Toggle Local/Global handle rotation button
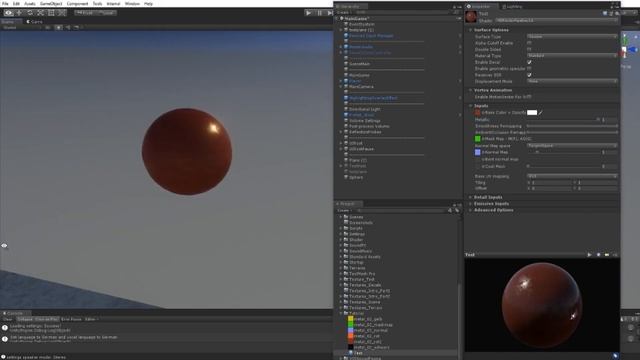640x360 pixels. (x=107, y=13)
